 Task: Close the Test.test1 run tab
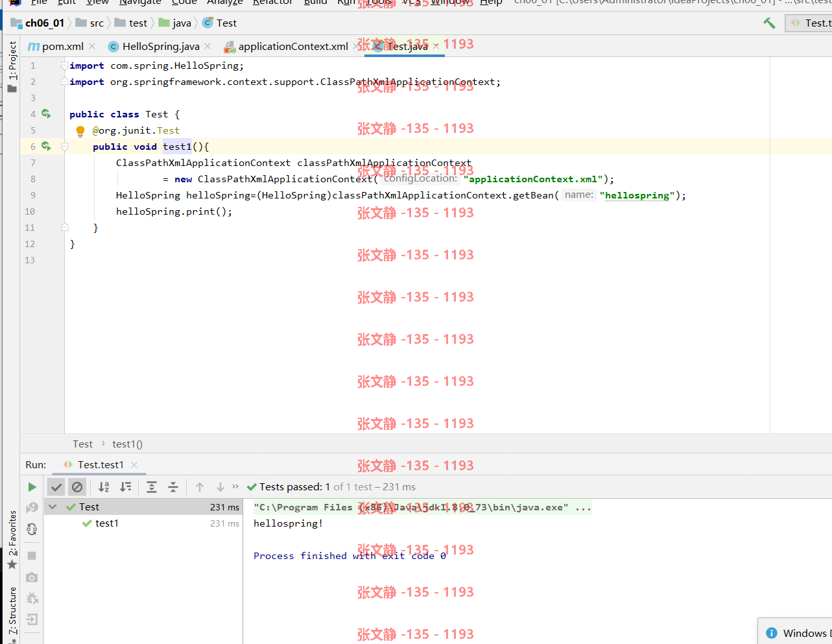coord(134,464)
